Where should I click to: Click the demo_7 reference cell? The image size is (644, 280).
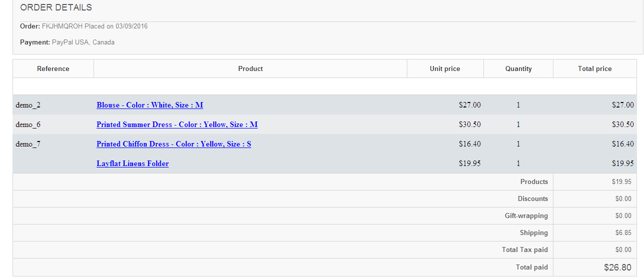[x=28, y=144]
